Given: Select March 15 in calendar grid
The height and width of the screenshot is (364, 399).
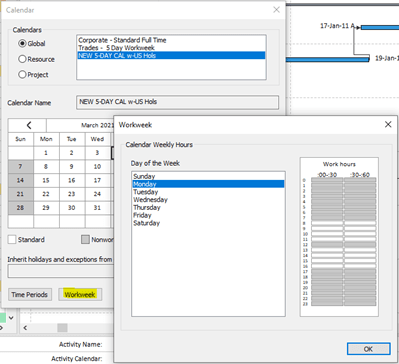Looking at the screenshot, I should tap(46, 180).
